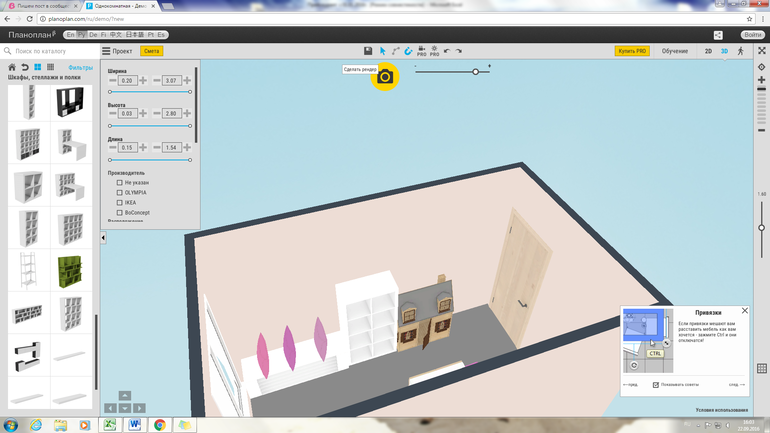Toggle fullscreen with the expand icon
Viewport: 770px width, 433px height.
pos(762,51)
